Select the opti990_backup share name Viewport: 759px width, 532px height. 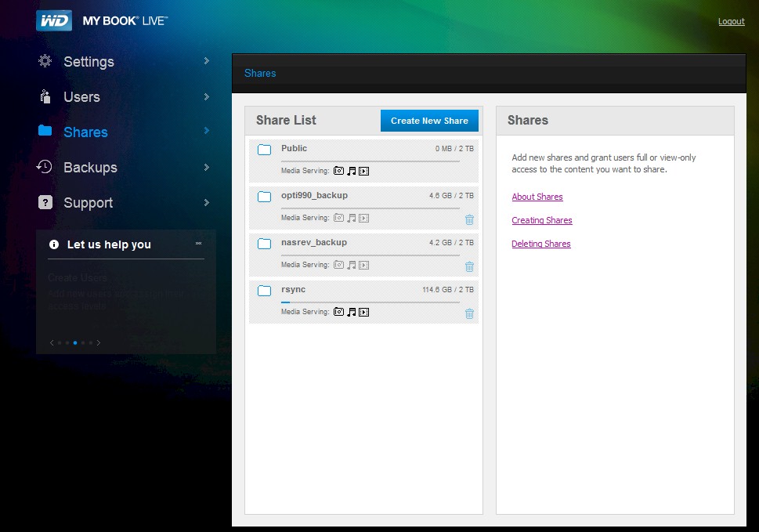click(x=314, y=196)
